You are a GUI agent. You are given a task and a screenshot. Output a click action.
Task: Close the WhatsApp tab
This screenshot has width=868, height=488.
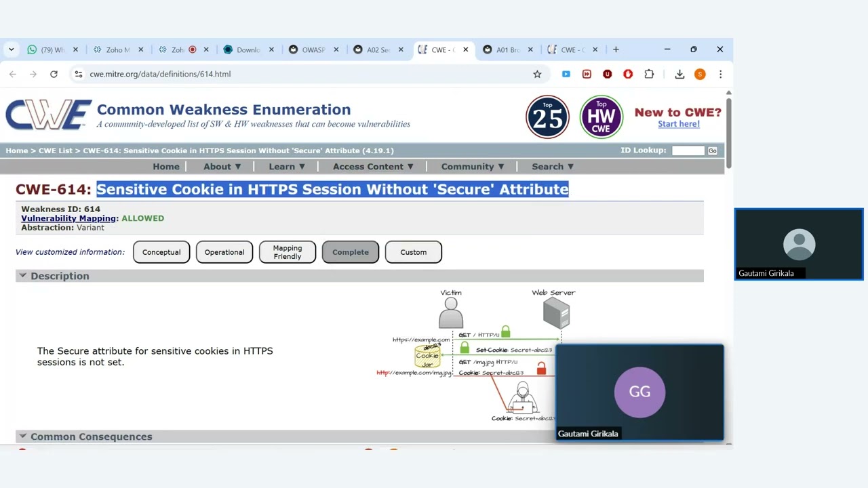pyautogui.click(x=75, y=49)
